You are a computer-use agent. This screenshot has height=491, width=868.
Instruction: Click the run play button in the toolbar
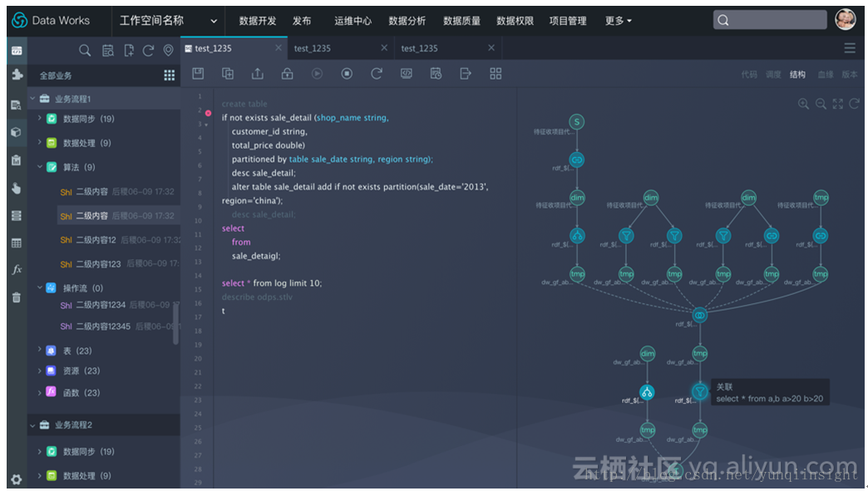point(318,74)
